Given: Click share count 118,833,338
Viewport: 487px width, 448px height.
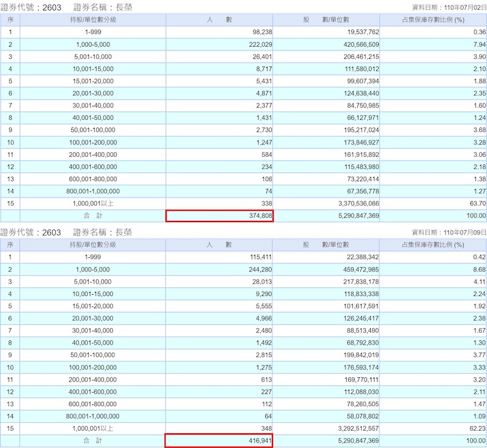Looking at the screenshot, I should [361, 294].
